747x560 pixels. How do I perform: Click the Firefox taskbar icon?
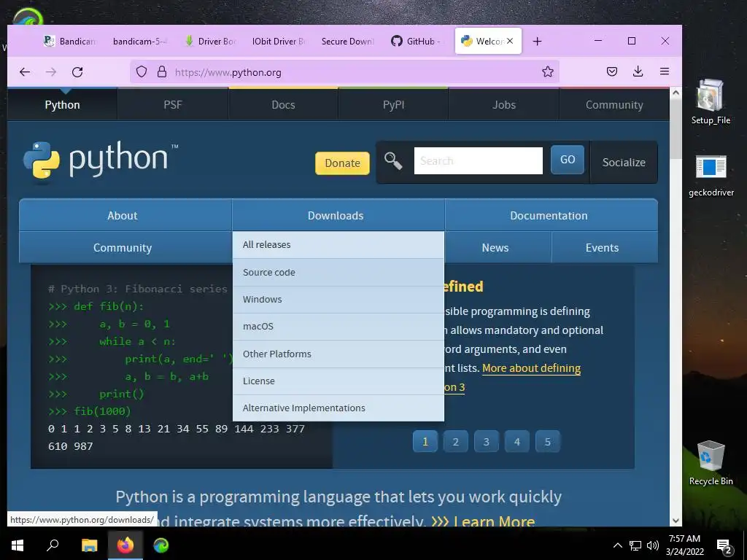click(125, 545)
